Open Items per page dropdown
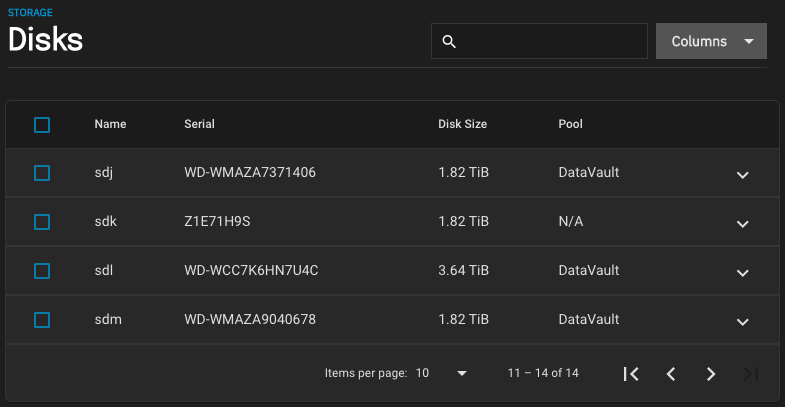Viewport: 785px width, 407px height. click(441, 373)
